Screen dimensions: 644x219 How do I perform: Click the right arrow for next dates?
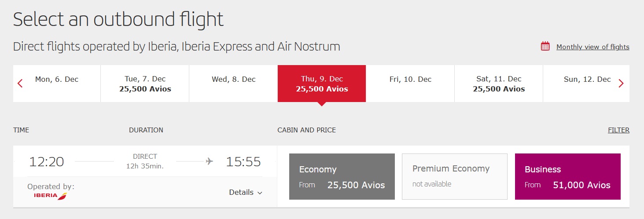[621, 84]
